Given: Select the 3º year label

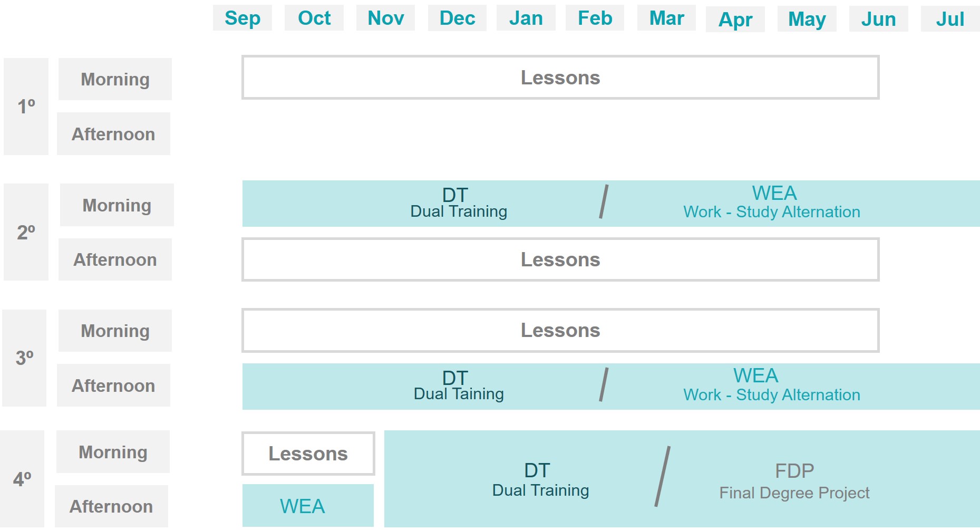Looking at the screenshot, I should point(24,358).
